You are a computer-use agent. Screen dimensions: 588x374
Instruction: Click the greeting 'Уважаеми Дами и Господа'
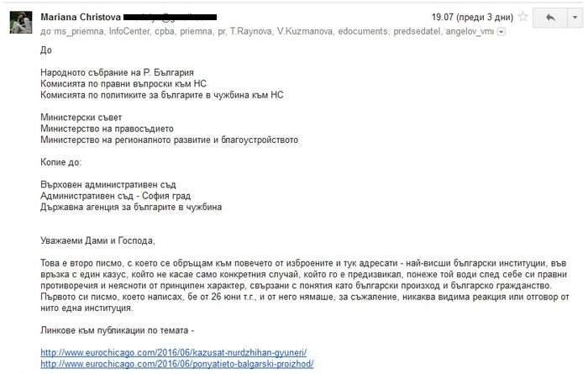click(97, 240)
